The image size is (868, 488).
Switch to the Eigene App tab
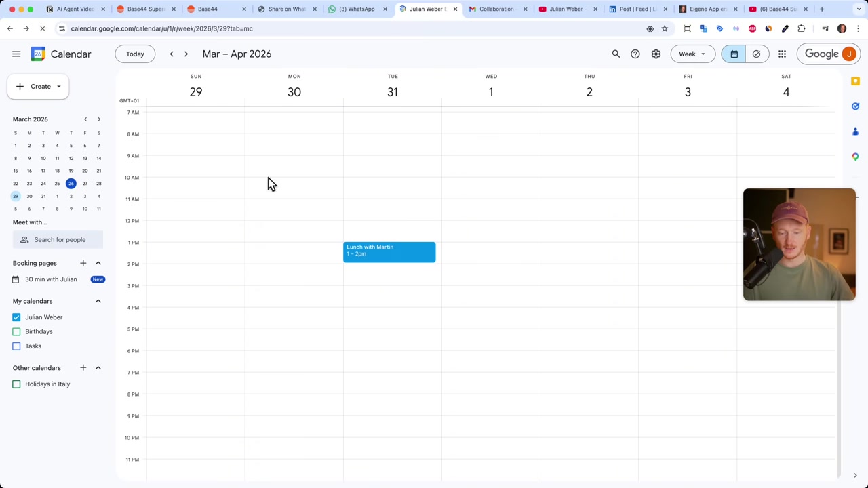point(707,9)
